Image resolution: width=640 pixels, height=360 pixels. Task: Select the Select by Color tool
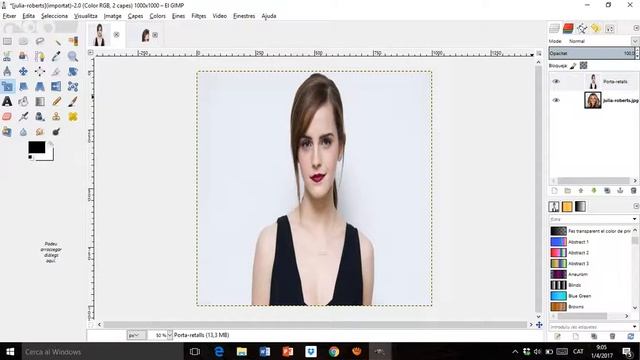tap(73, 41)
